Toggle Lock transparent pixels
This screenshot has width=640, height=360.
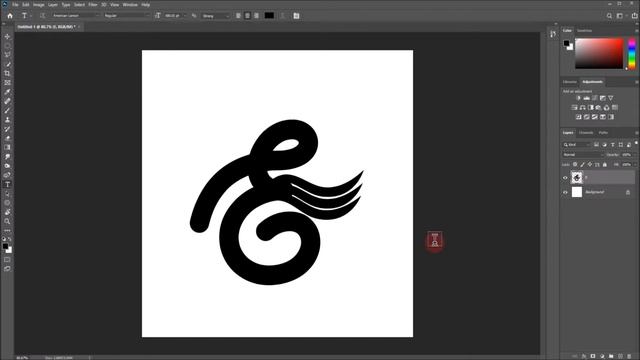[575, 164]
